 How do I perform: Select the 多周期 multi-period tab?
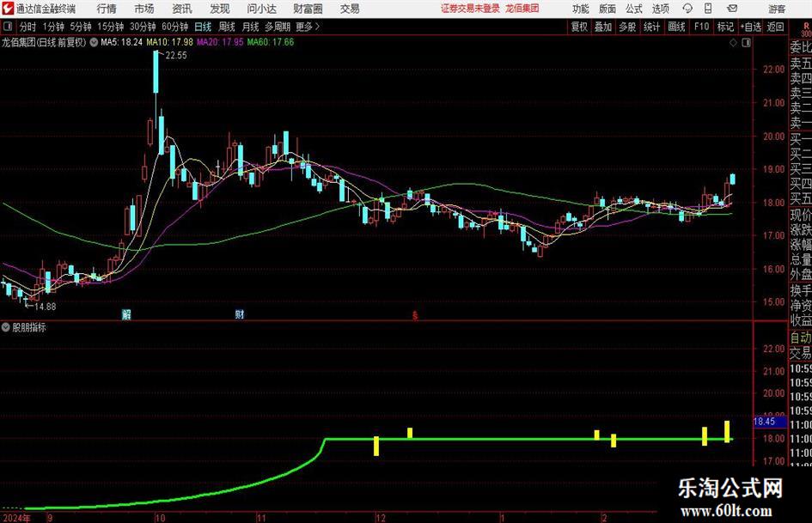click(278, 27)
